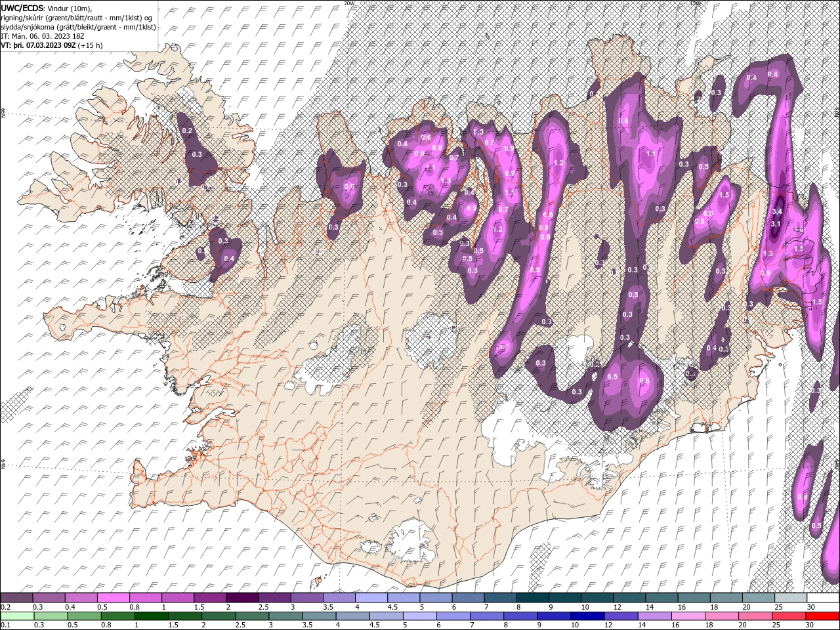
Task: Select the 8 dark teal swatch in the upper legend
Action: click(533, 598)
